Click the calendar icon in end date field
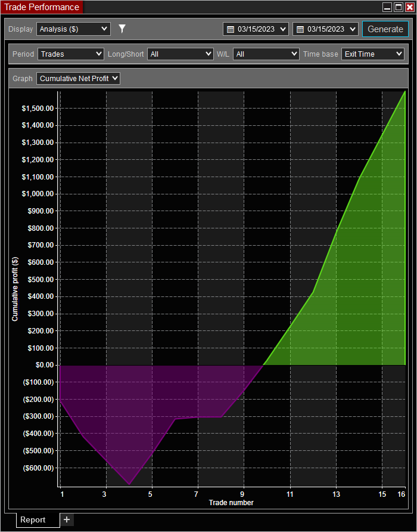Image resolution: width=417 pixels, height=532 pixels. point(300,29)
